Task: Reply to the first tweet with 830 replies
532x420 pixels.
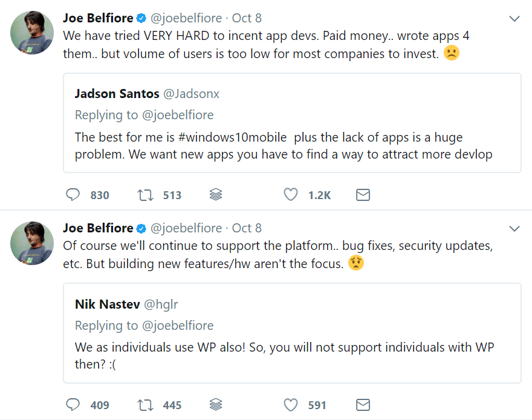Action: (73, 195)
